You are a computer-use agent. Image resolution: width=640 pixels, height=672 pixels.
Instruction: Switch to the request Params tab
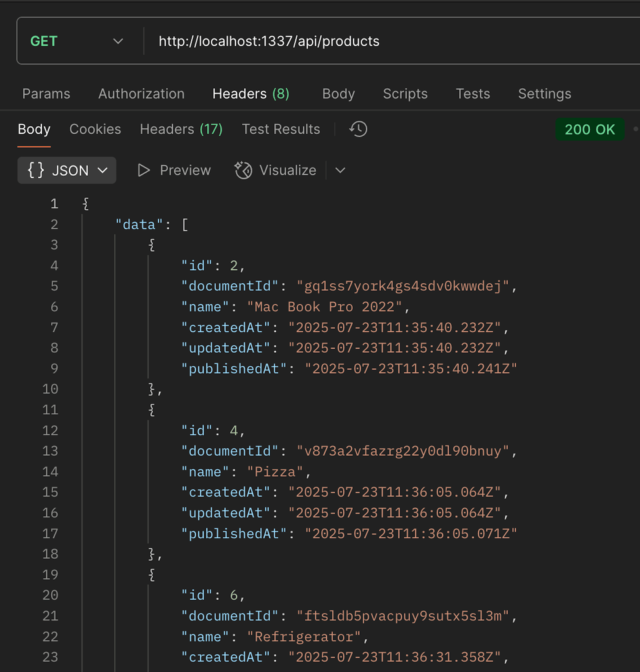pos(46,94)
